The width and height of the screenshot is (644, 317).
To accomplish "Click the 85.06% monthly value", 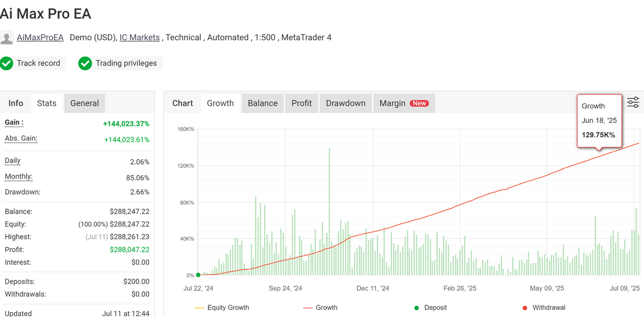I will point(137,178).
